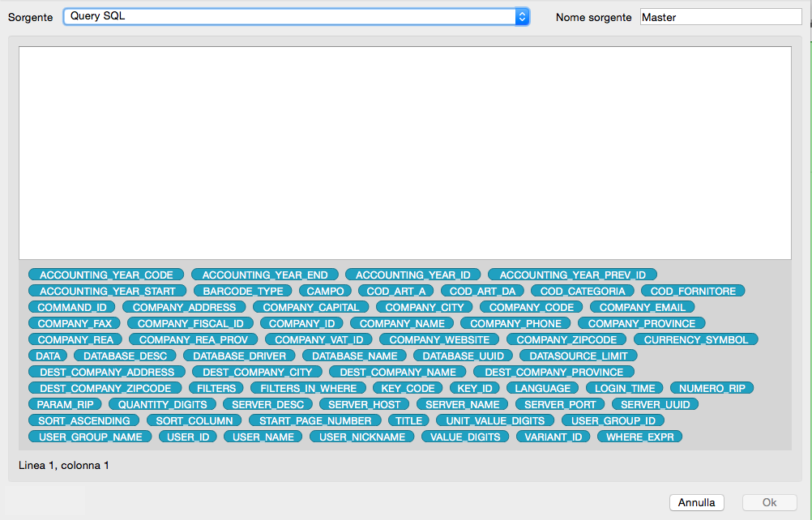The height and width of the screenshot is (520, 812).
Task: Click the Nome sorgente text field
Action: point(720,17)
